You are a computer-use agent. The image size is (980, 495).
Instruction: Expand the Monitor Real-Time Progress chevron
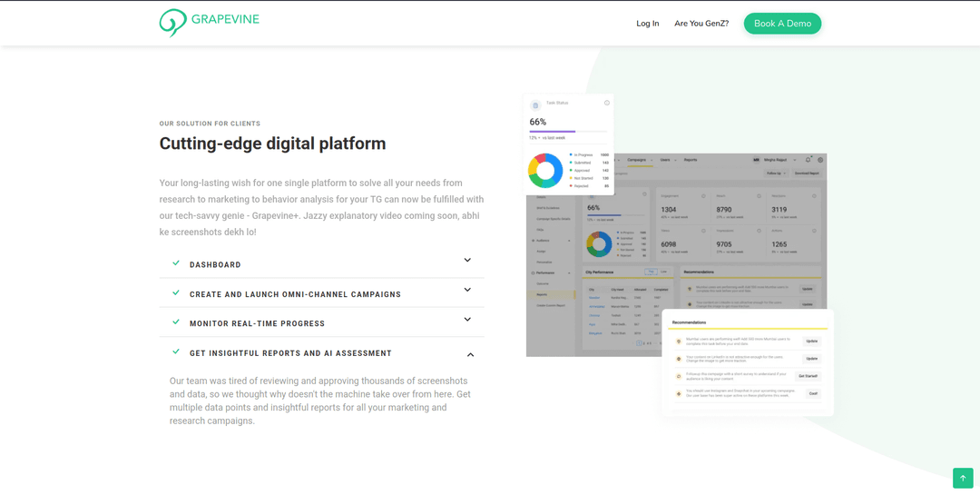(x=467, y=320)
